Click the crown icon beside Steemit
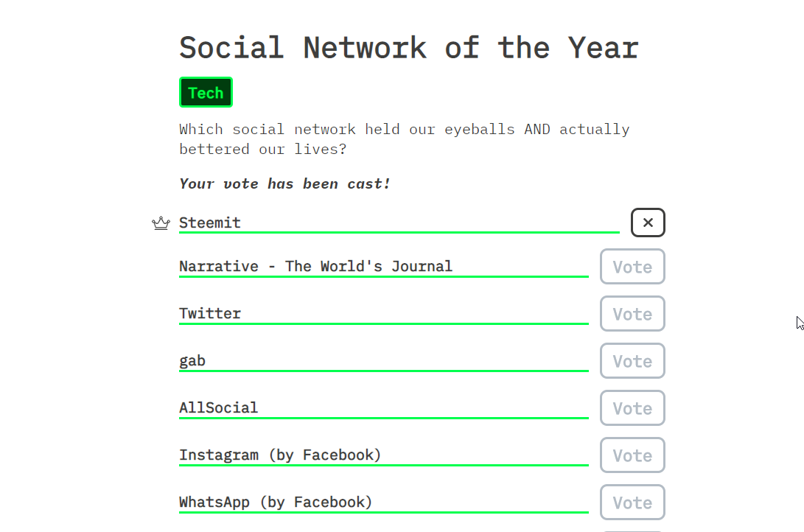Screen dimensions: 804x532 [161, 223]
